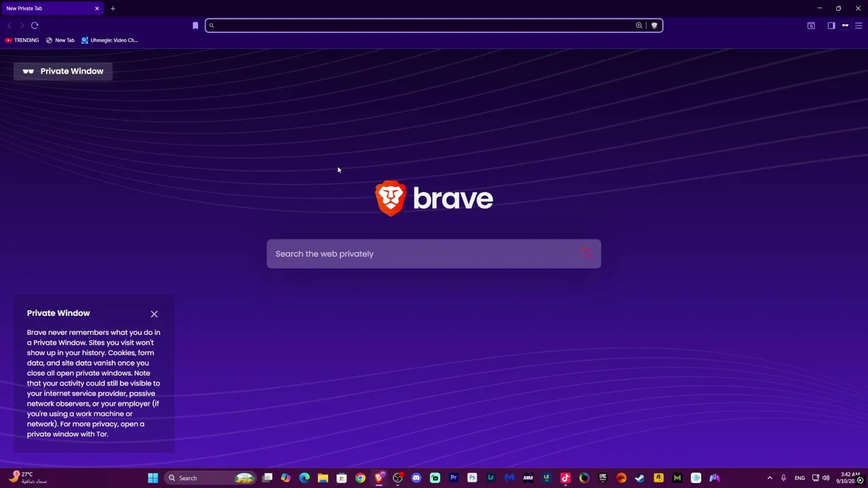Open Brave Shields lion icon
The image size is (868, 488).
654,26
